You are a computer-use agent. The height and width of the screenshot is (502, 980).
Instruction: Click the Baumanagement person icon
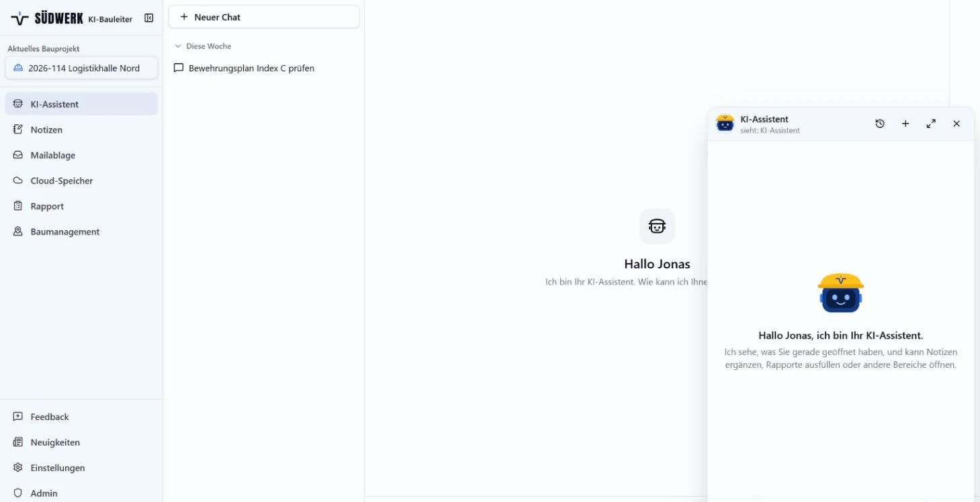click(x=18, y=232)
